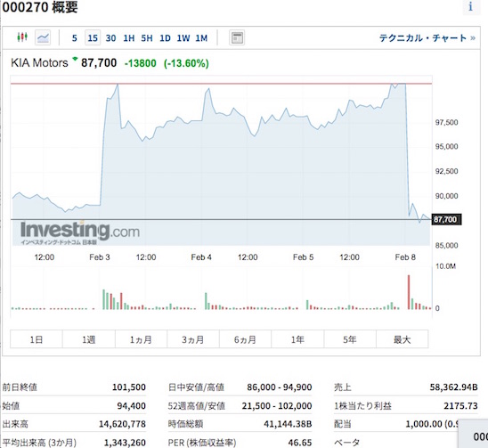Click the 売上 value 58,362.94B

[x=454, y=387]
